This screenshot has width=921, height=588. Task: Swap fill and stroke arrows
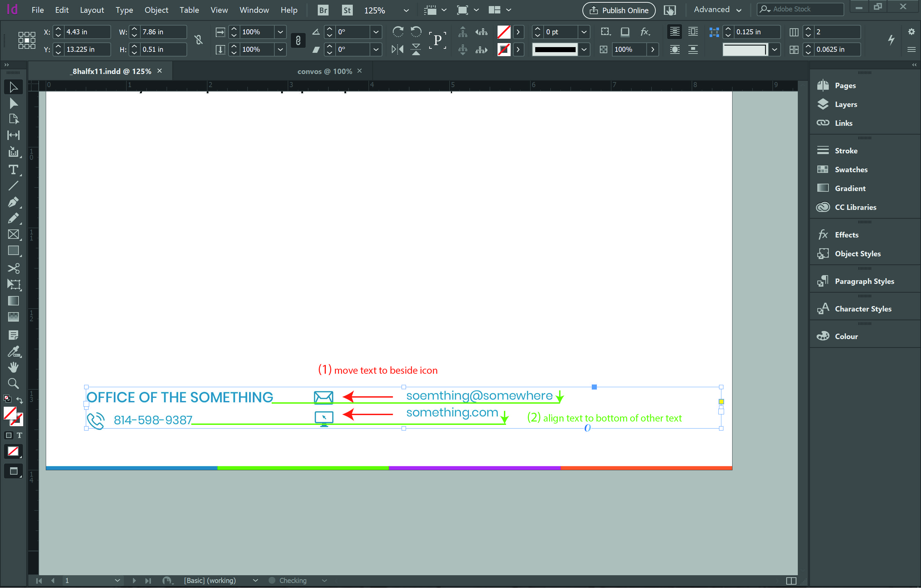20,400
